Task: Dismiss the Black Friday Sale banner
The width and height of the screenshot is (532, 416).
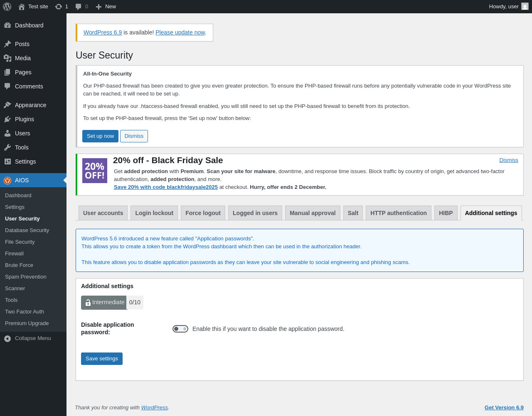Action: (x=509, y=160)
